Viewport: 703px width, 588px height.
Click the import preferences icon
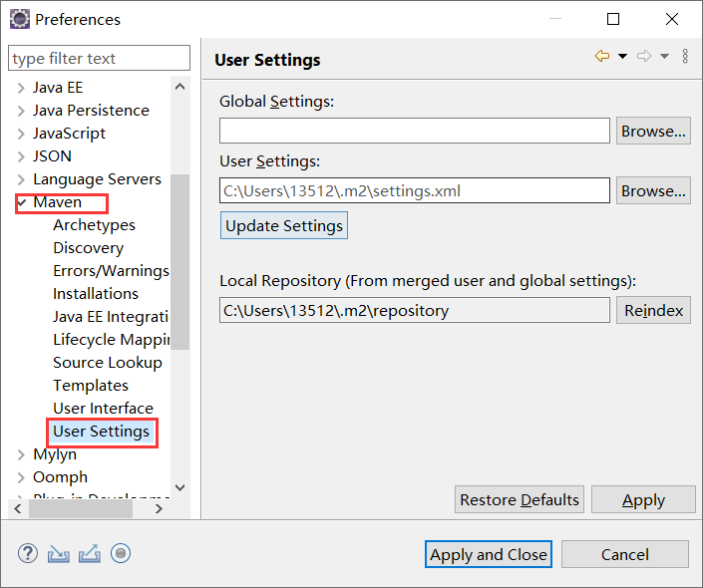(58, 553)
